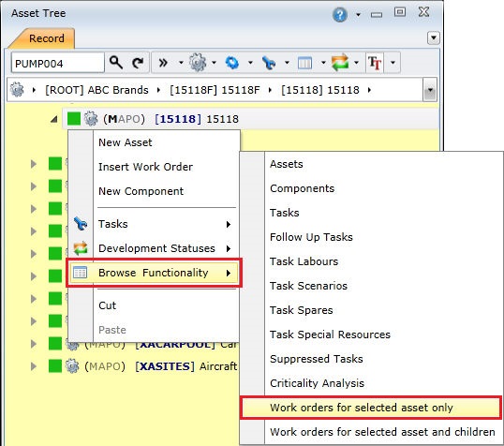
Task: Click the PUMP004 search input field
Action: click(x=58, y=63)
